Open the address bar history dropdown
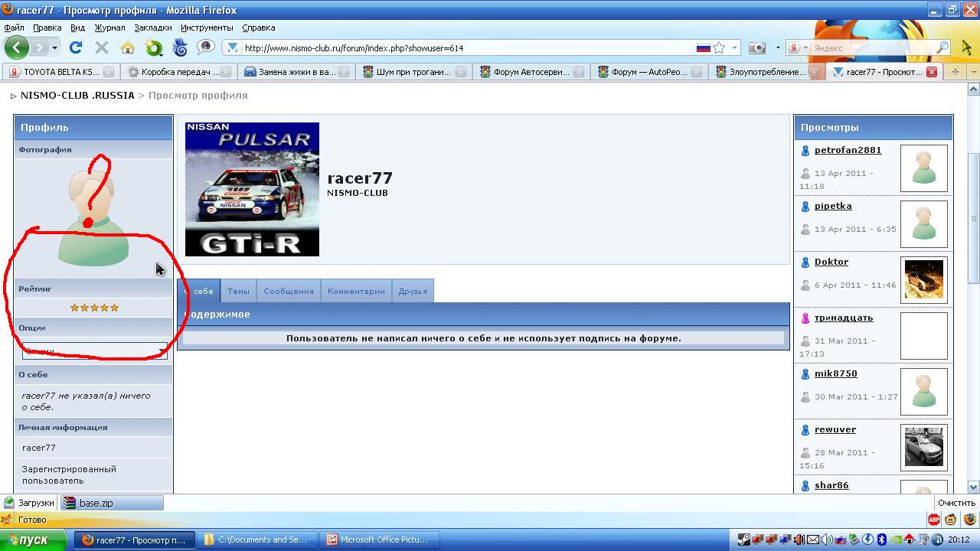 point(734,47)
